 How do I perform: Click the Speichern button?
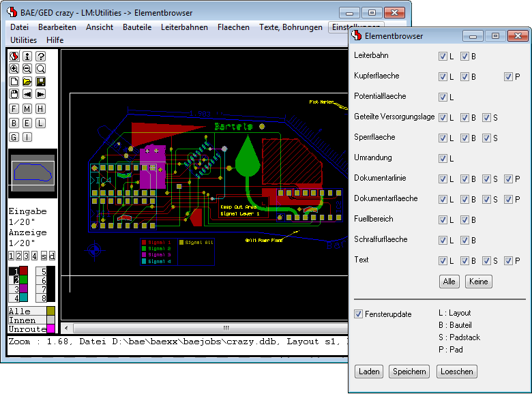tap(409, 372)
